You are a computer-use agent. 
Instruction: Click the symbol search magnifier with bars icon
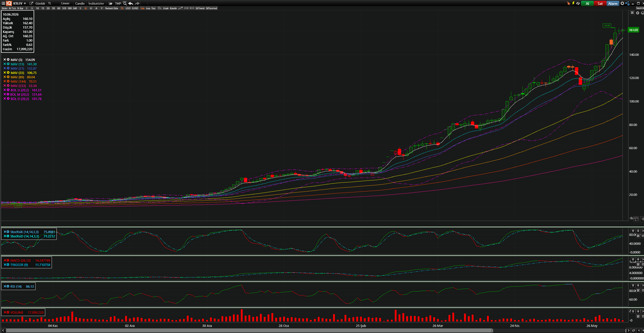point(125,3)
